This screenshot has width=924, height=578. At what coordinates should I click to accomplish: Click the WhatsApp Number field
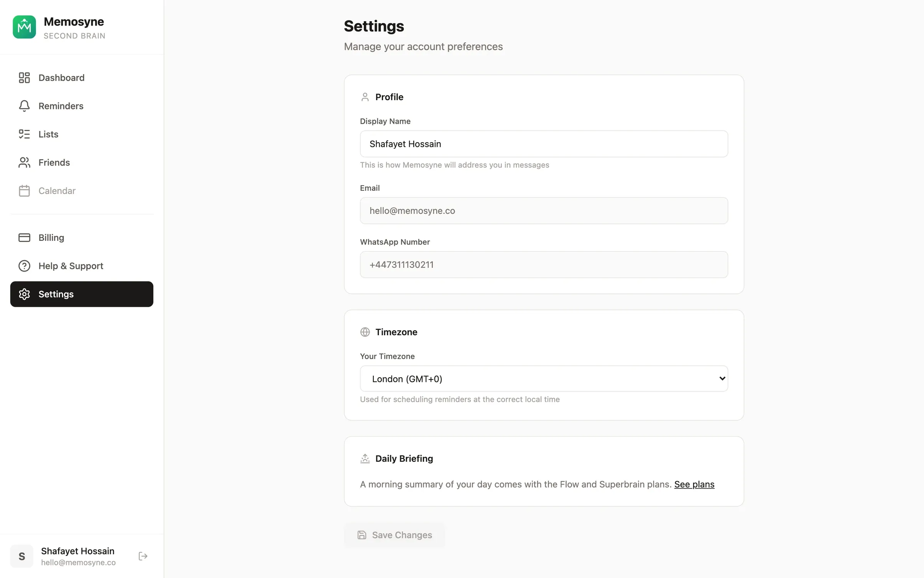tap(544, 265)
